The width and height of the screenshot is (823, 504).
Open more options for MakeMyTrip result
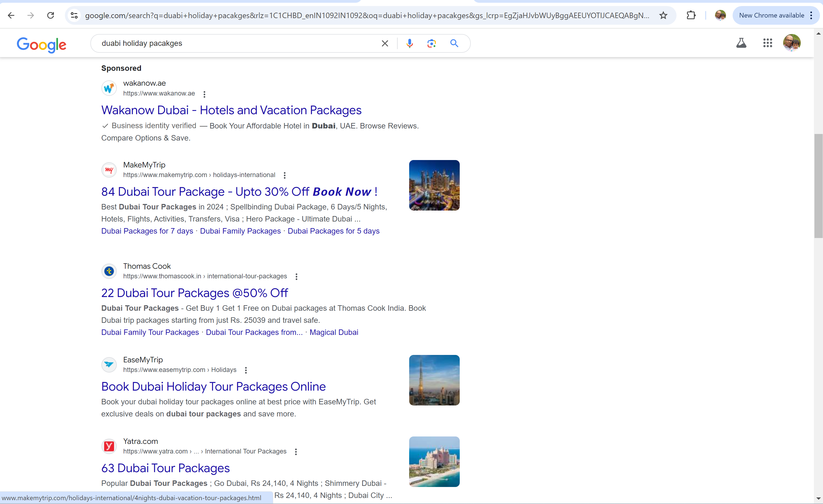285,175
